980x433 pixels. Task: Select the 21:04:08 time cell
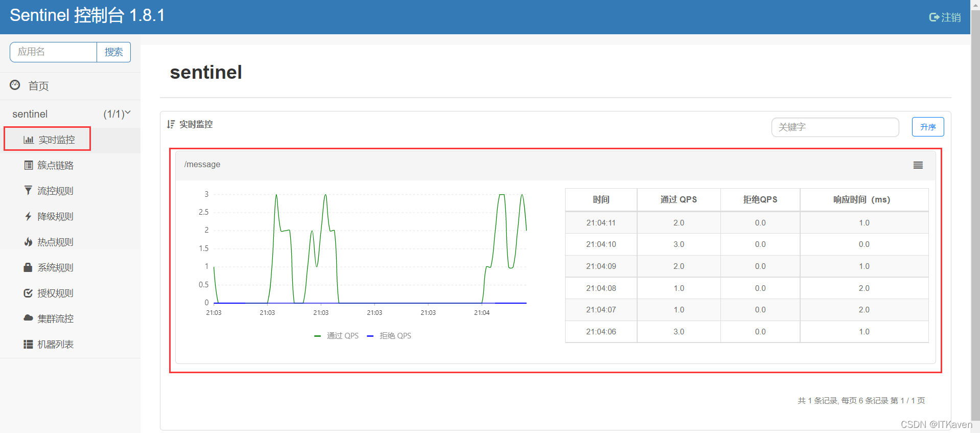601,288
